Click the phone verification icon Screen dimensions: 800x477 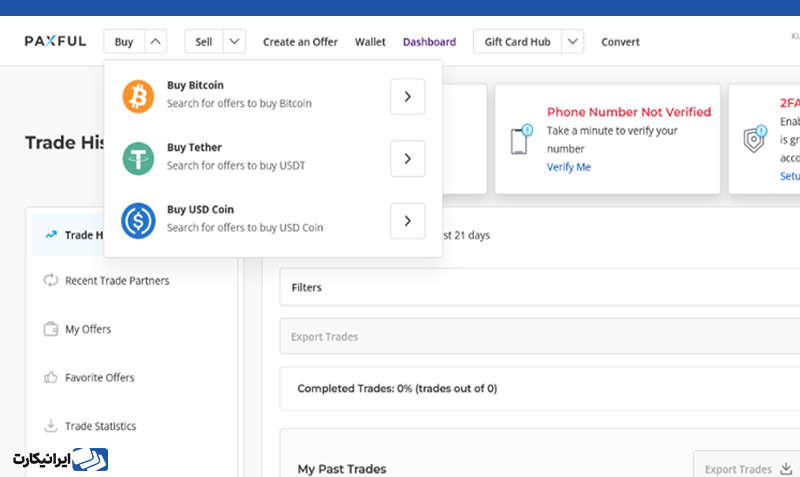(x=521, y=139)
